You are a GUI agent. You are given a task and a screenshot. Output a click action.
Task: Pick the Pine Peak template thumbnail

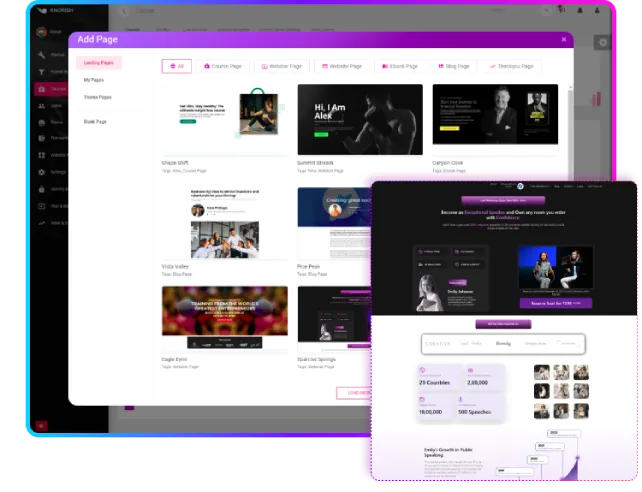335,223
